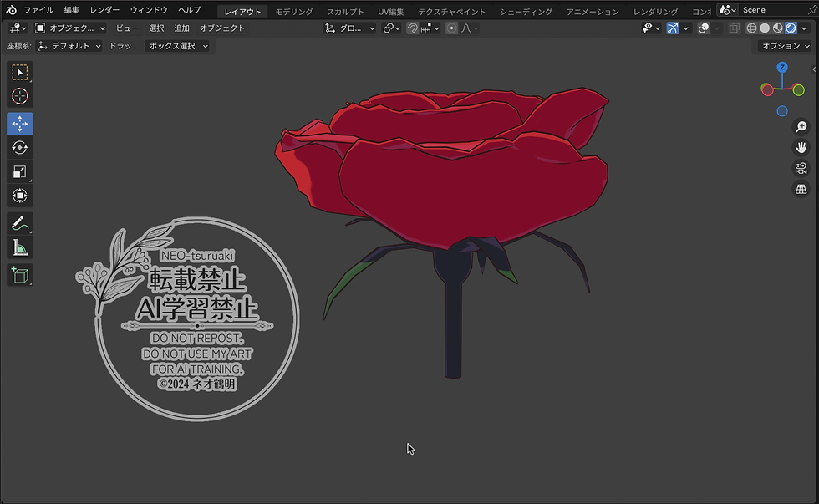Open the scene browse icon left of Scene

(x=728, y=10)
